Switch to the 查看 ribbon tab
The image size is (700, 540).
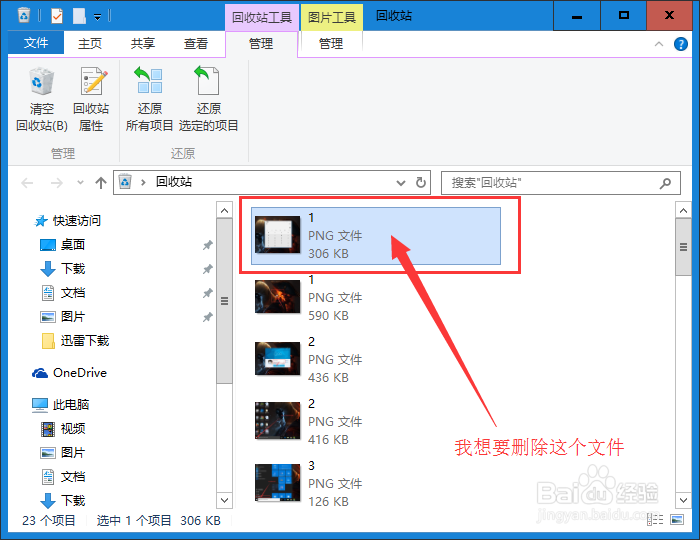tap(196, 43)
